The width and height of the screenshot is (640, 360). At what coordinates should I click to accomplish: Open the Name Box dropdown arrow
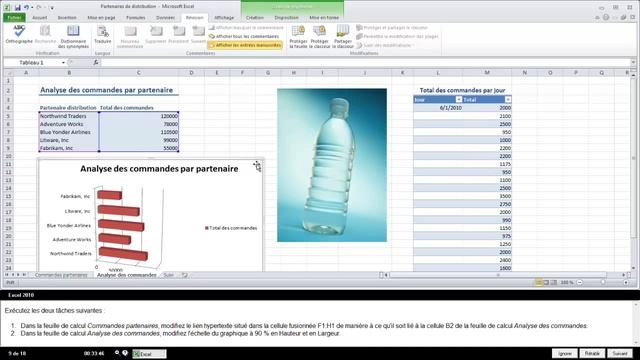(x=63, y=62)
